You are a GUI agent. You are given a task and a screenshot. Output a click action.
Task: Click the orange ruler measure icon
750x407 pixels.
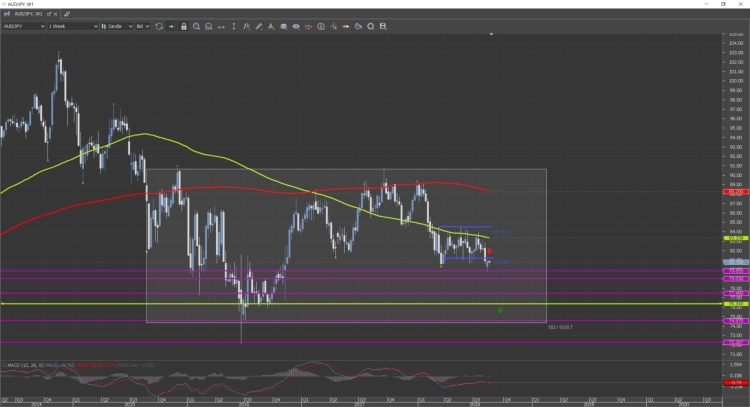(x=346, y=26)
